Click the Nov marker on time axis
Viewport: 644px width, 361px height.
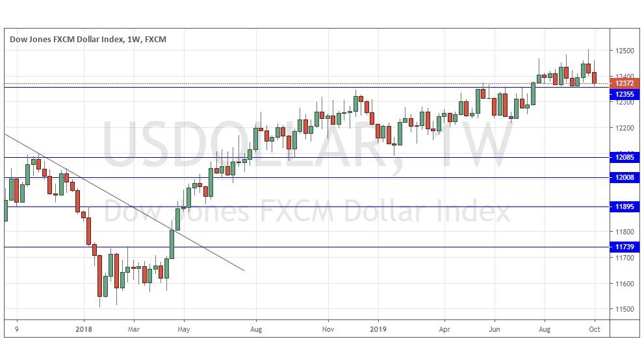pyautogui.click(x=329, y=329)
